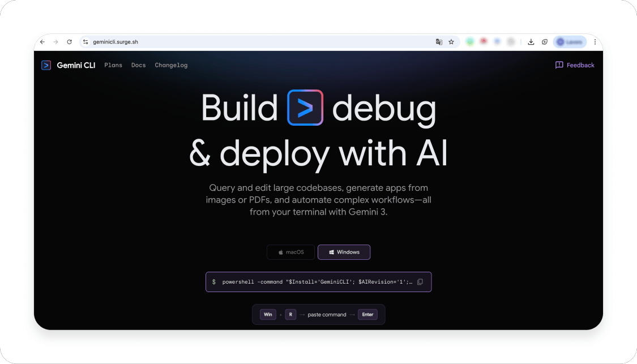The image size is (637, 364).
Task: Click the '& deploy with AI' headline line
Action: 318,155
